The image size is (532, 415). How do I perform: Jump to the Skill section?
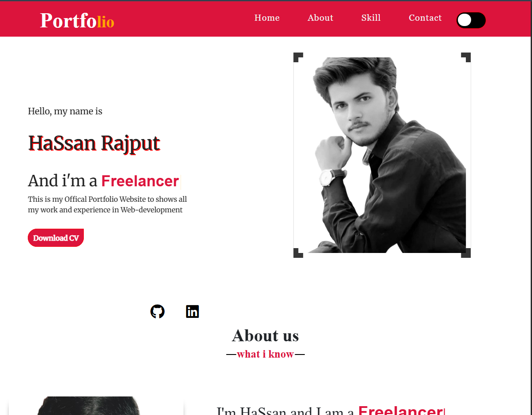pyautogui.click(x=371, y=18)
